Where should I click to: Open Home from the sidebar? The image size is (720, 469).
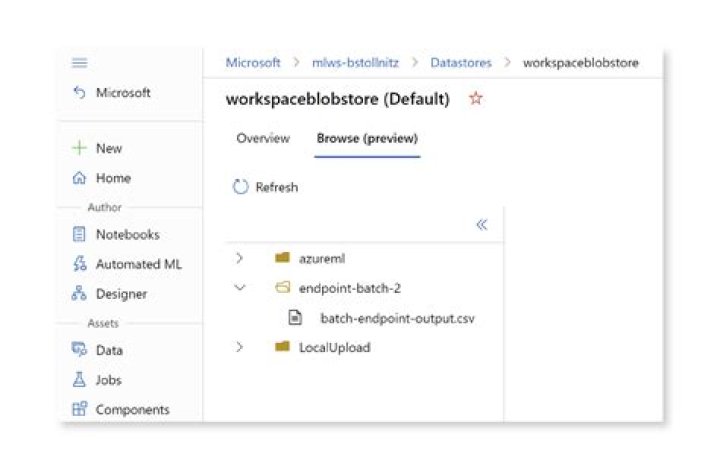[112, 178]
